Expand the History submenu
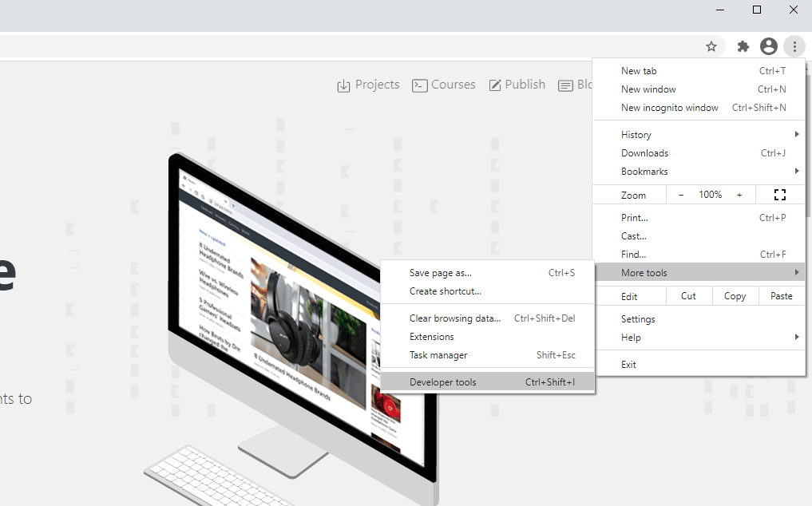This screenshot has width=812, height=506. click(x=699, y=135)
